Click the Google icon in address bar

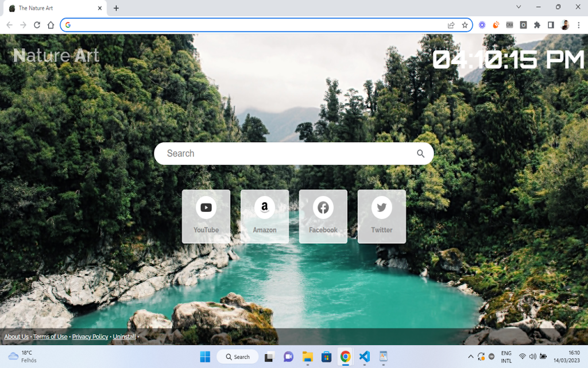click(x=68, y=25)
